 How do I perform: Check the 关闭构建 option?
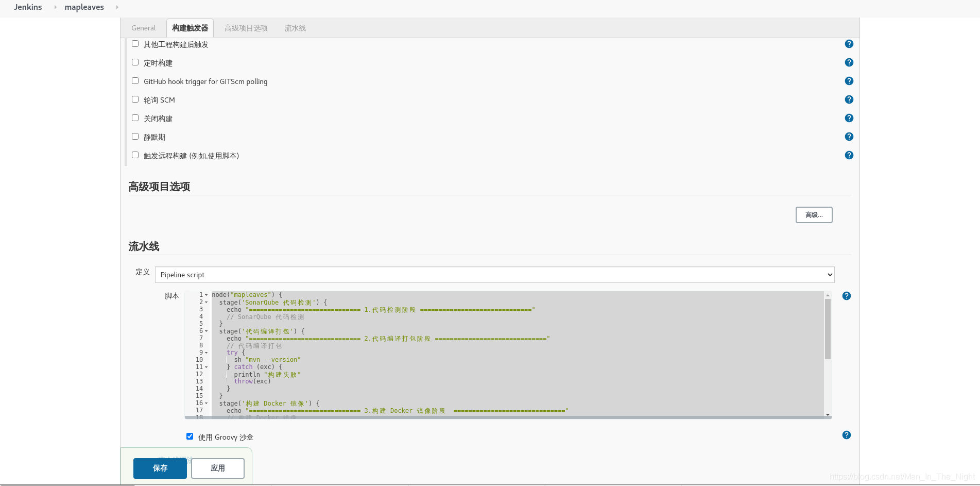pos(135,118)
